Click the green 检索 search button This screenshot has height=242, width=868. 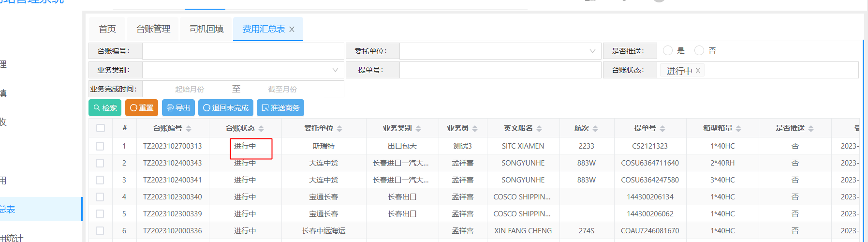coord(105,108)
